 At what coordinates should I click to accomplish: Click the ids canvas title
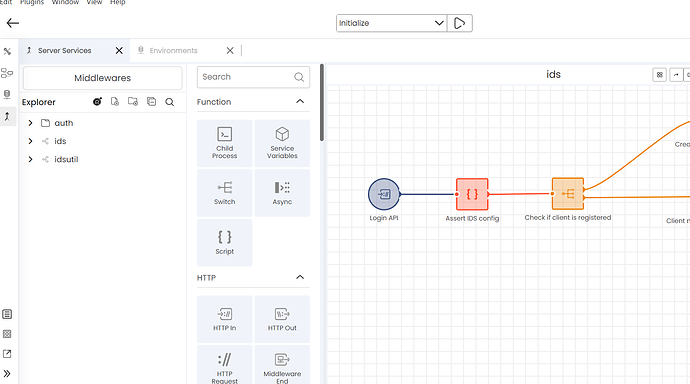click(553, 74)
